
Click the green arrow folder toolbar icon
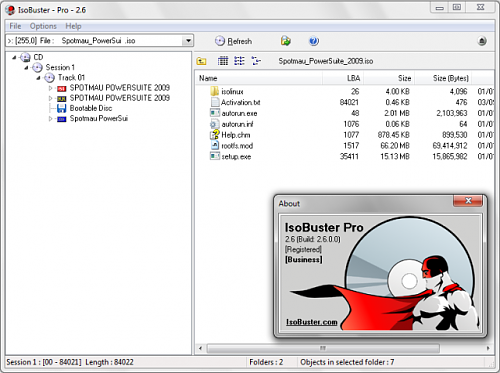coord(286,41)
